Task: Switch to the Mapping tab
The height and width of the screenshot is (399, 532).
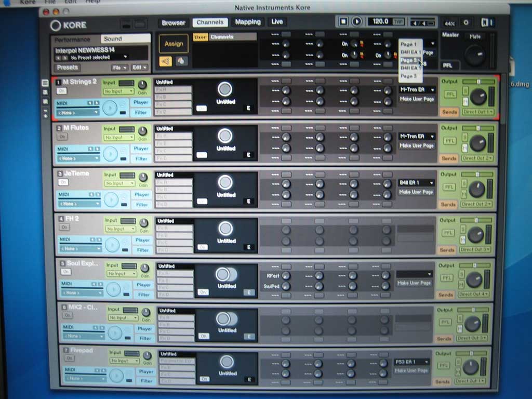Action: 248,22
